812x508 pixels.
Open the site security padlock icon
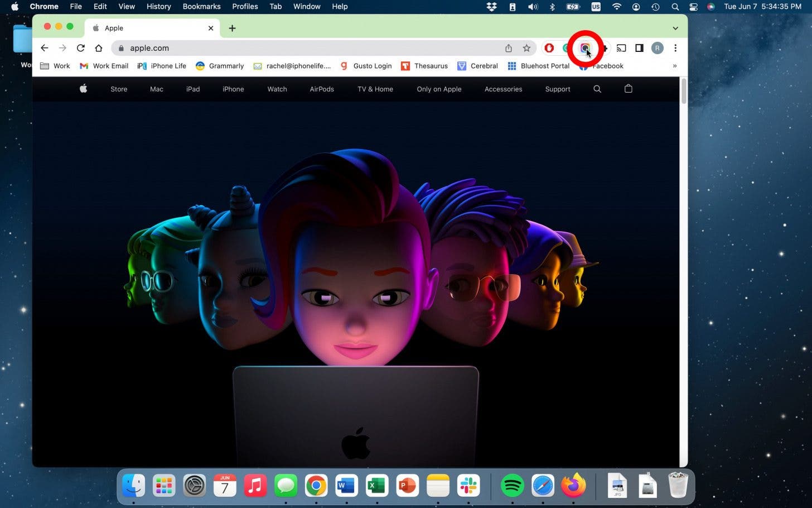(x=120, y=48)
